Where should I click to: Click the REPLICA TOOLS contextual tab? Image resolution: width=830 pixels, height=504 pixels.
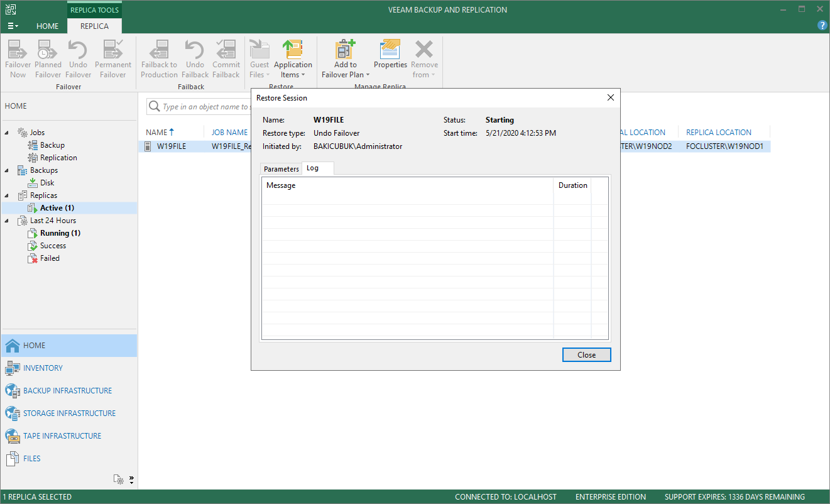click(x=94, y=10)
